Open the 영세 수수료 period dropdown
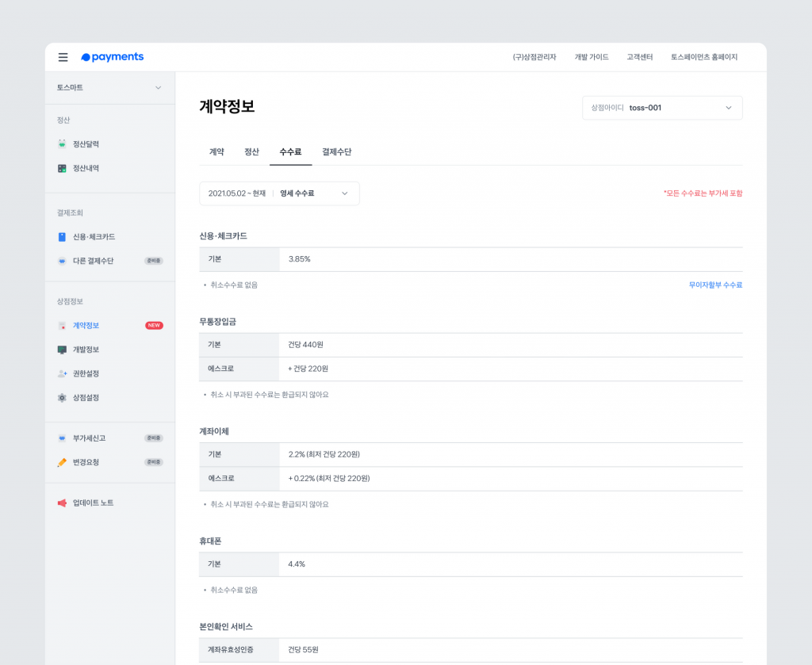The image size is (812, 665). (x=279, y=193)
